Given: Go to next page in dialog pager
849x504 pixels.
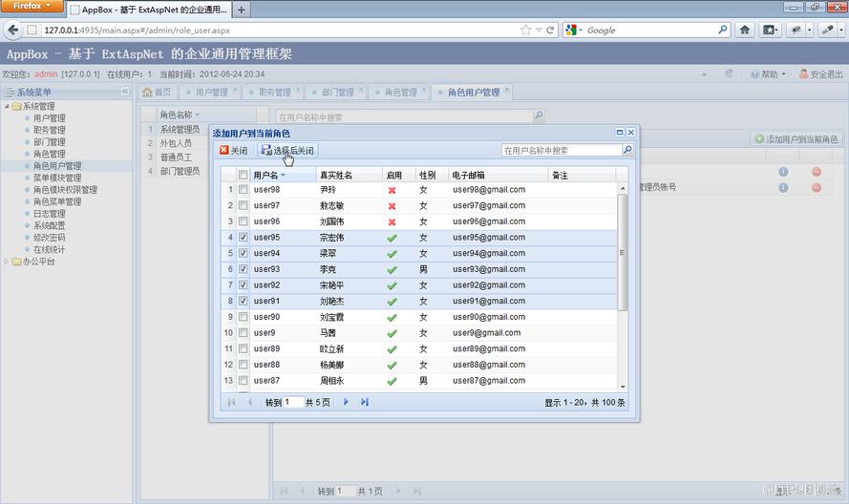Looking at the screenshot, I should point(346,402).
